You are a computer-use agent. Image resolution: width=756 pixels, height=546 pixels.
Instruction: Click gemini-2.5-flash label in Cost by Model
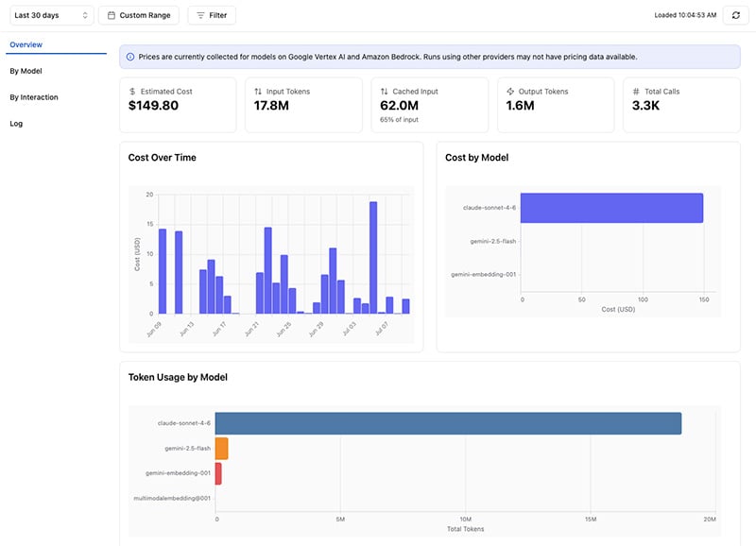click(x=492, y=241)
